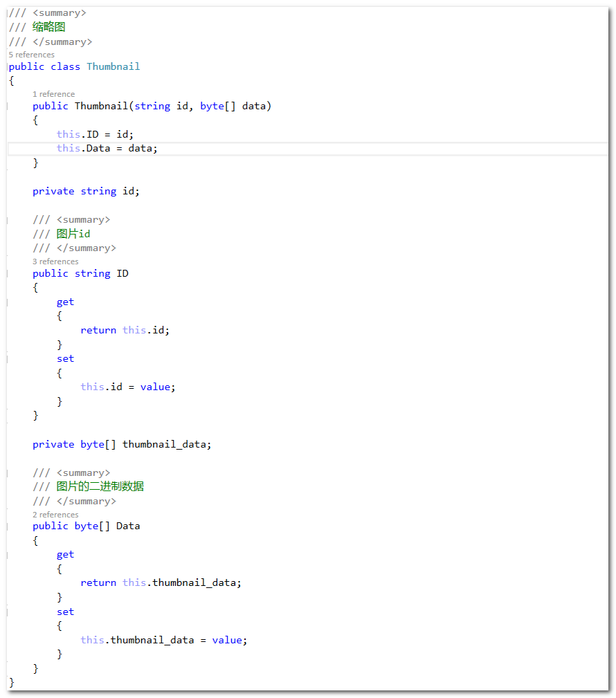Click the 'return this.thumbnail_data;' statement

[x=161, y=582]
